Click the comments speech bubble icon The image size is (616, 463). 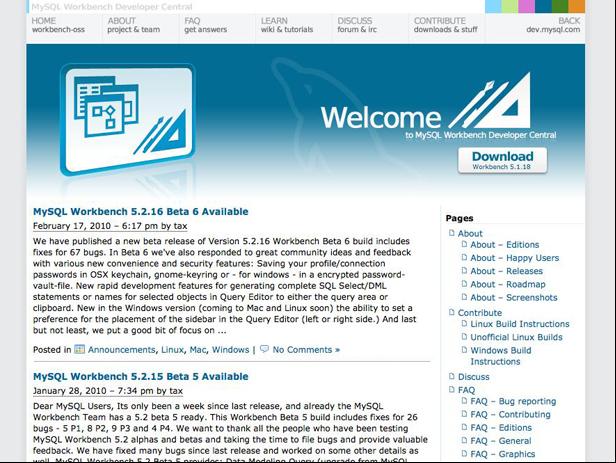point(264,350)
